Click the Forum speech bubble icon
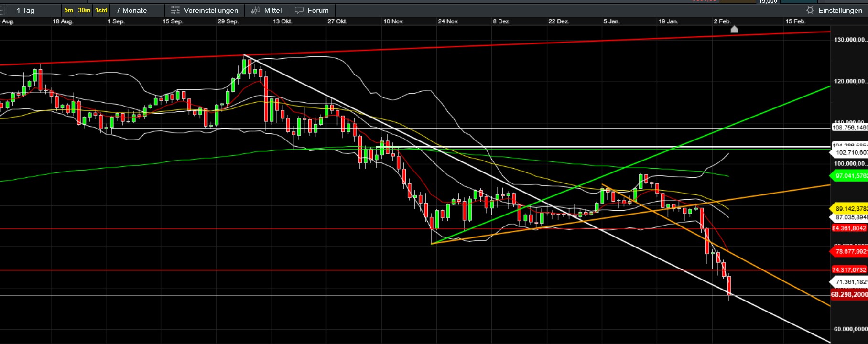 pyautogui.click(x=299, y=10)
